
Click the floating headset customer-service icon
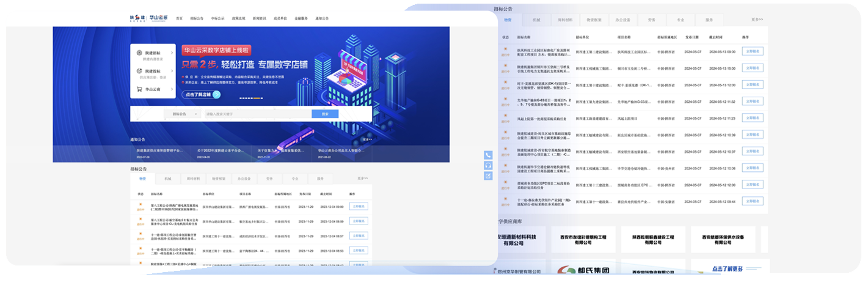tap(488, 166)
